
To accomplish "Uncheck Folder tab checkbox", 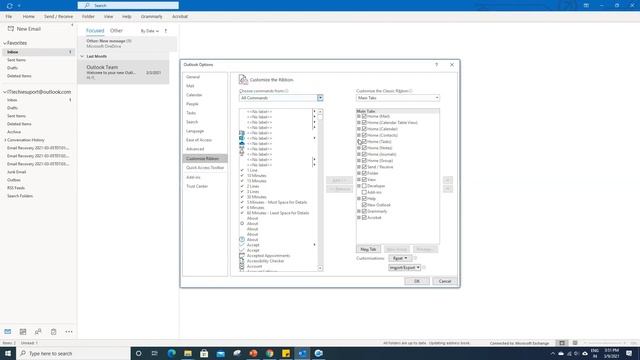I will pos(364,173).
